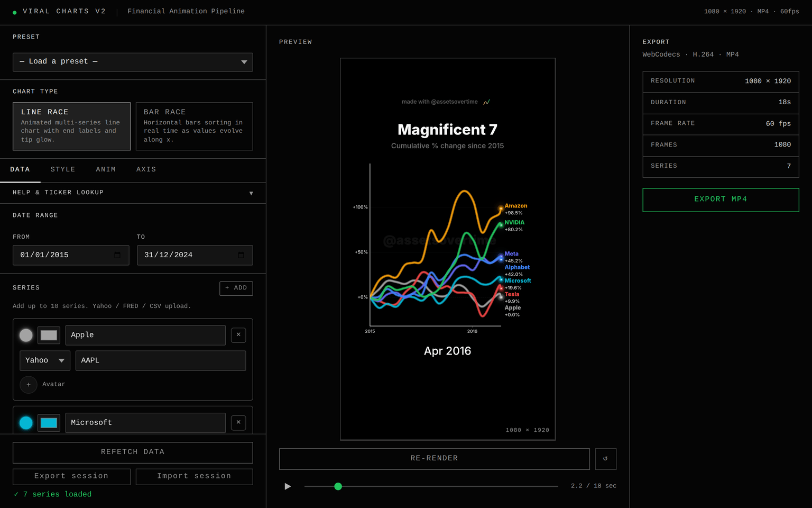Open the Microsoft series cyan color swatch
812x508 pixels.
[49, 423]
